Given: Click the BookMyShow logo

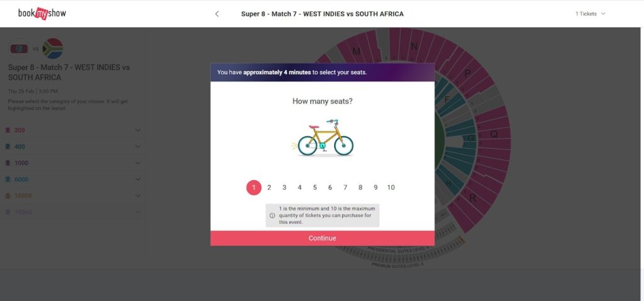Looking at the screenshot, I should coord(42,13).
